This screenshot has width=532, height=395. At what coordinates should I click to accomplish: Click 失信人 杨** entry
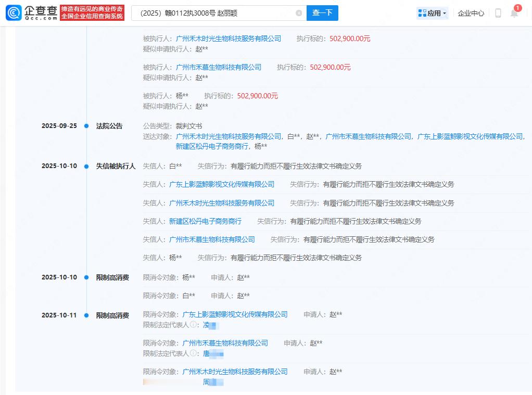[x=176, y=258]
